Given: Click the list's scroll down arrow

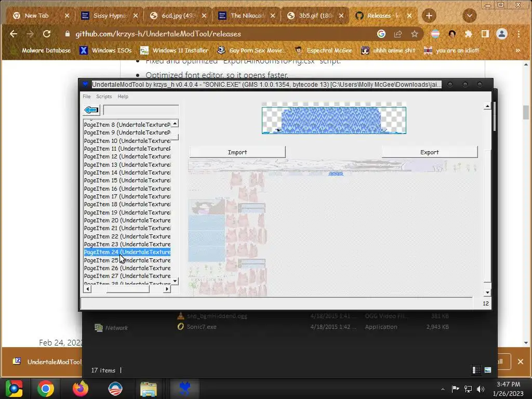Looking at the screenshot, I should click(x=175, y=281).
